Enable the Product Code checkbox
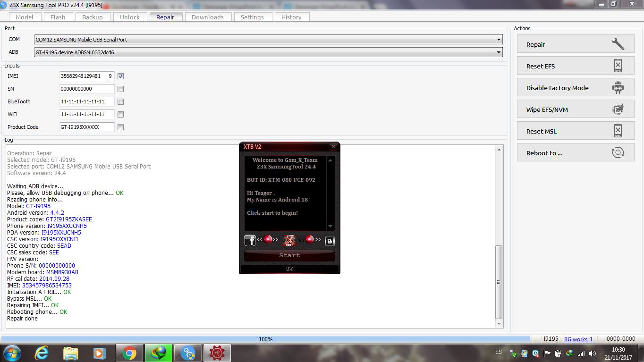644x362 pixels. [x=120, y=127]
